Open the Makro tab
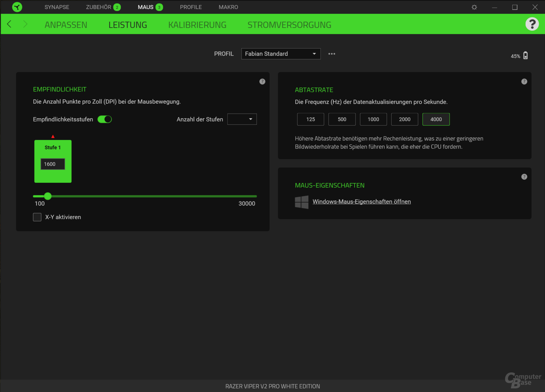The width and height of the screenshot is (545, 392). coord(228,7)
